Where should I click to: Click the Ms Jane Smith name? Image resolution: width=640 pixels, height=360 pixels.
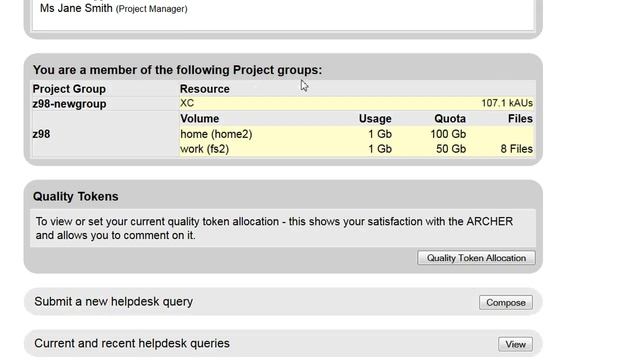pos(76,8)
